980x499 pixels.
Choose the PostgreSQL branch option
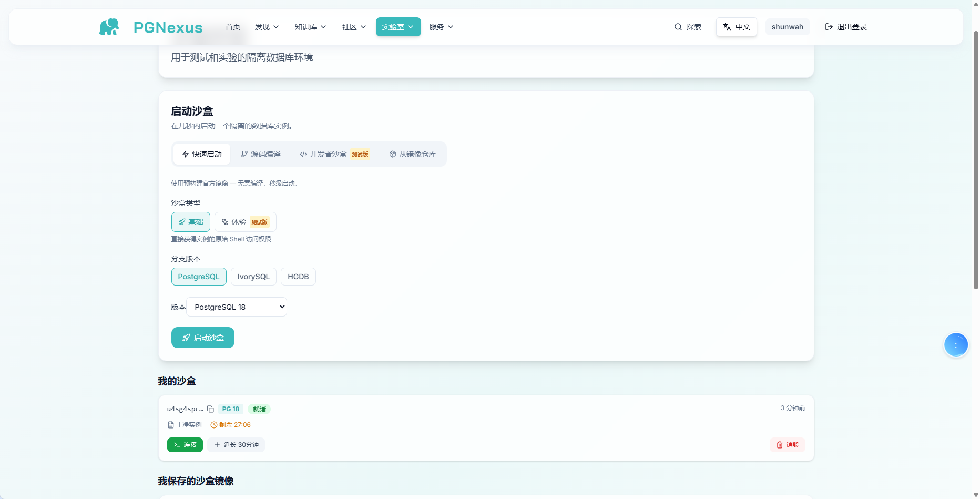199,277
